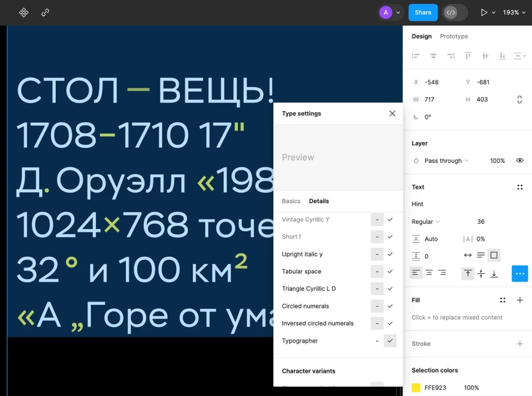Click the blue type settings ellipsis button
Viewport: 532px width, 396px height.
click(520, 273)
